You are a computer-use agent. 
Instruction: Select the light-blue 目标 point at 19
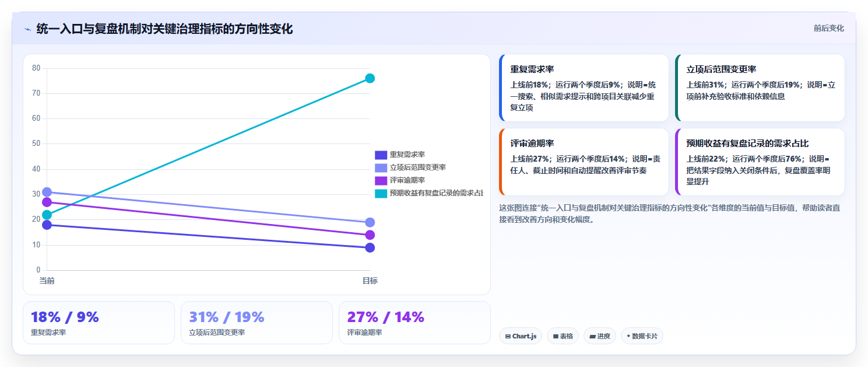click(370, 222)
